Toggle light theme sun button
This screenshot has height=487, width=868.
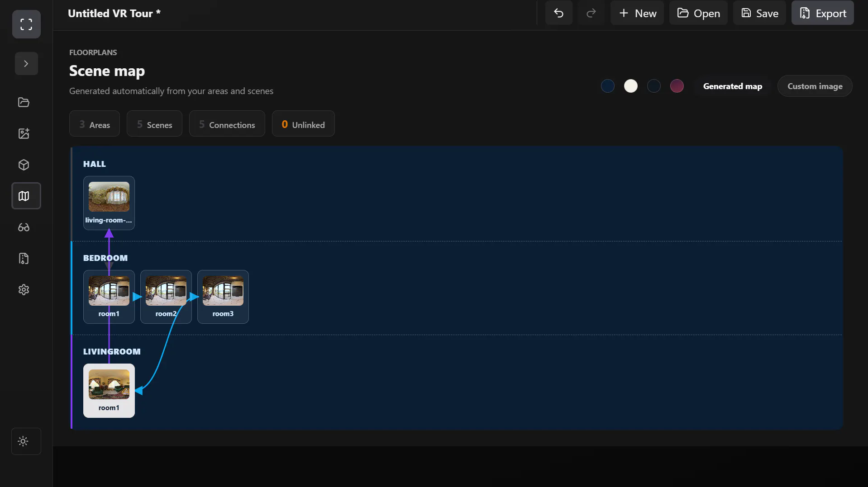(x=26, y=441)
